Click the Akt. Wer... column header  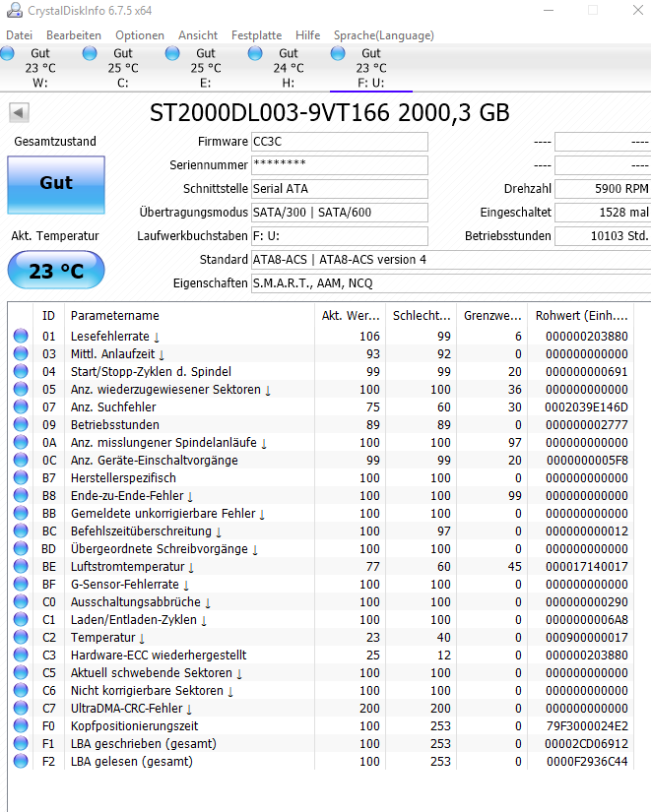(350, 315)
